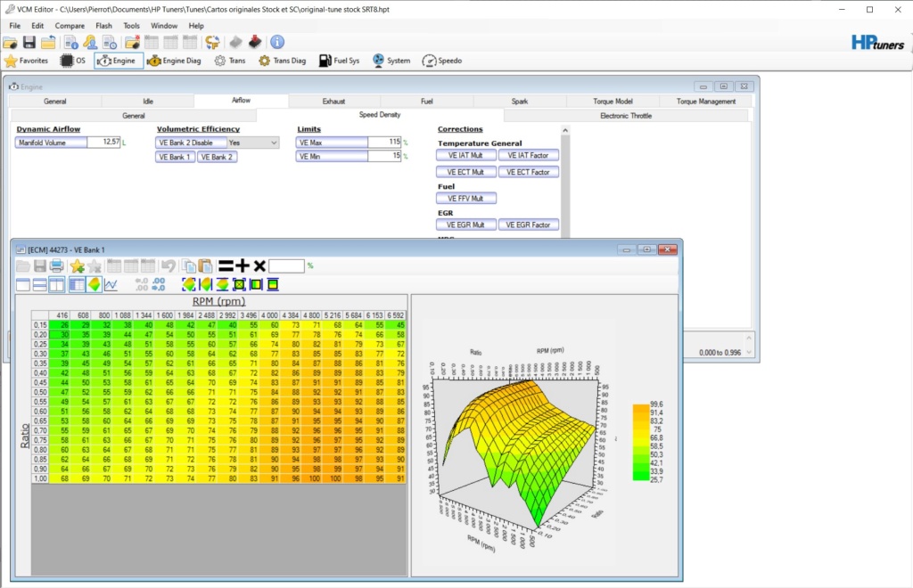
Task: Switch to the Fuel tab
Action: pyautogui.click(x=427, y=102)
